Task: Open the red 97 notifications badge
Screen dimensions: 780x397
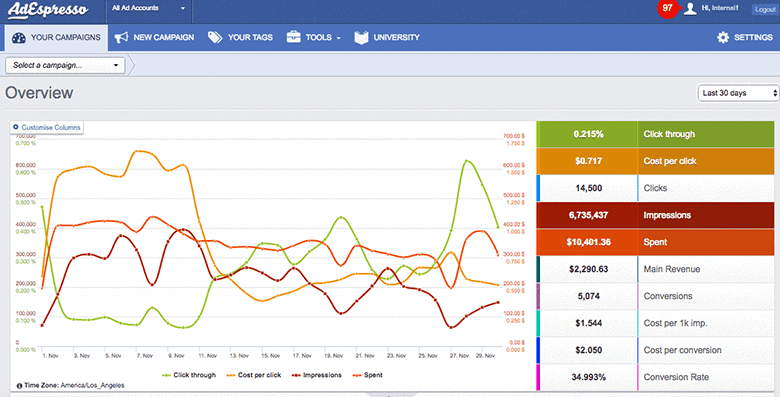Action: point(668,8)
